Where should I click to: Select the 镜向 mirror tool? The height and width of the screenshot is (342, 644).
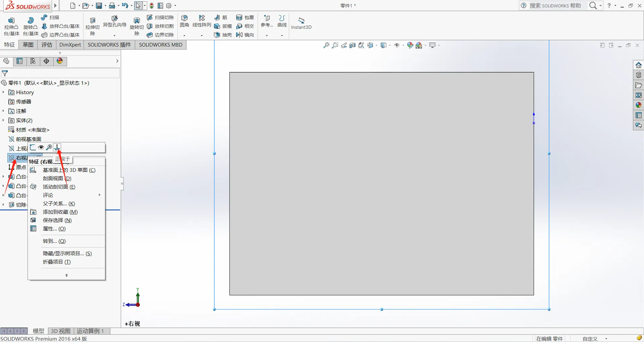[x=245, y=35]
